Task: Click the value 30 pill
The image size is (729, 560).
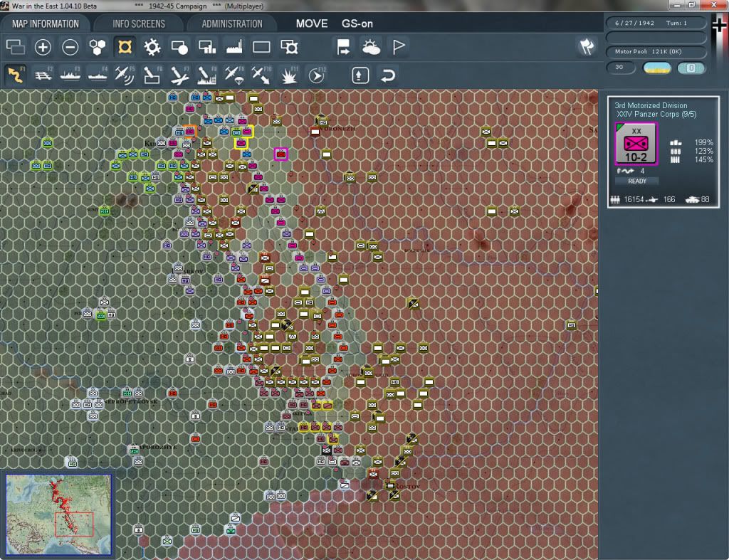Action: pos(620,68)
